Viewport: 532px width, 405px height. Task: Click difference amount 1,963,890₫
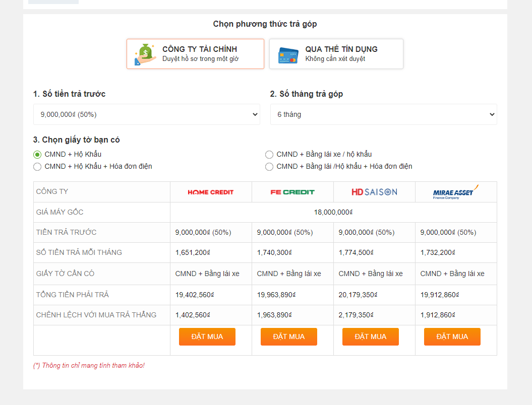(x=274, y=315)
